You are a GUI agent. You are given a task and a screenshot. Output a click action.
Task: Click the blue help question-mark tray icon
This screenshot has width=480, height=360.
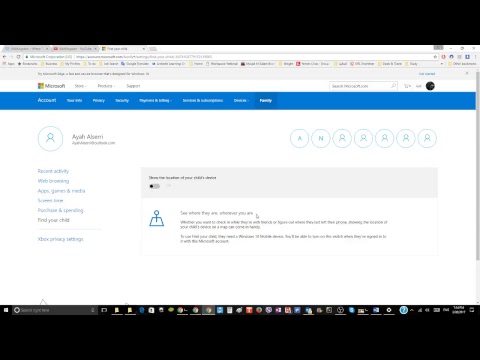[403, 310]
